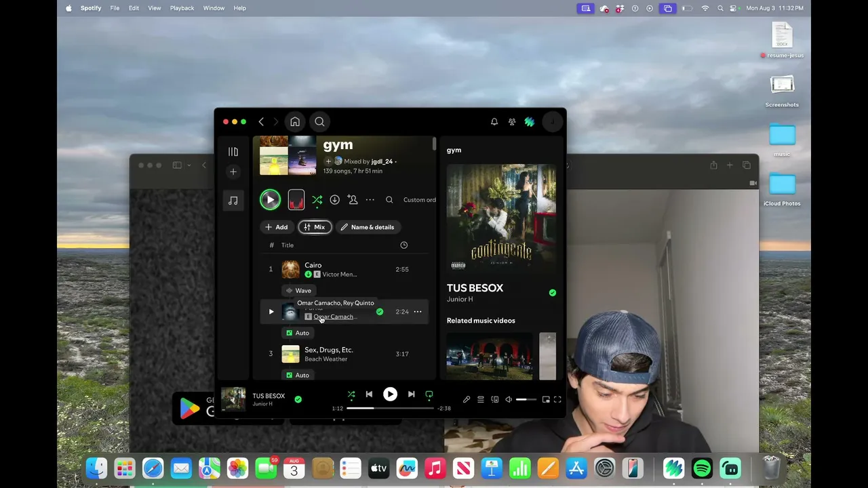Sort tracks by the duration clock column

(404, 245)
